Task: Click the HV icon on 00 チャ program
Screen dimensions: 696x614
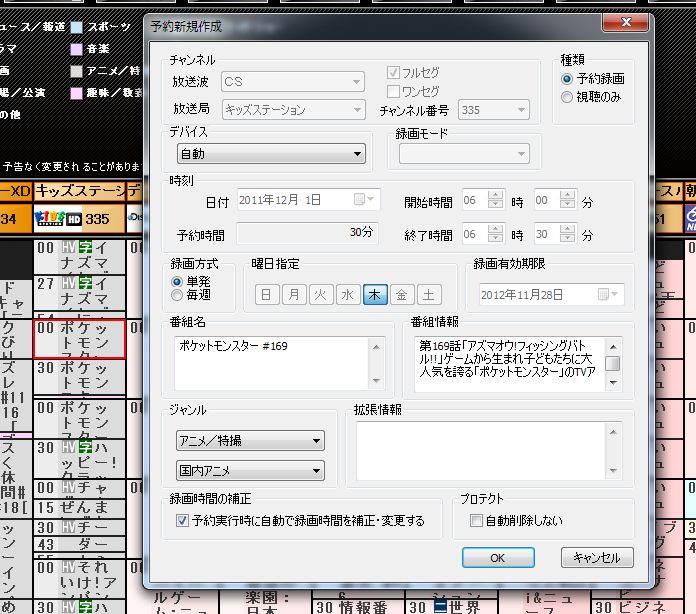Action: click(67, 487)
